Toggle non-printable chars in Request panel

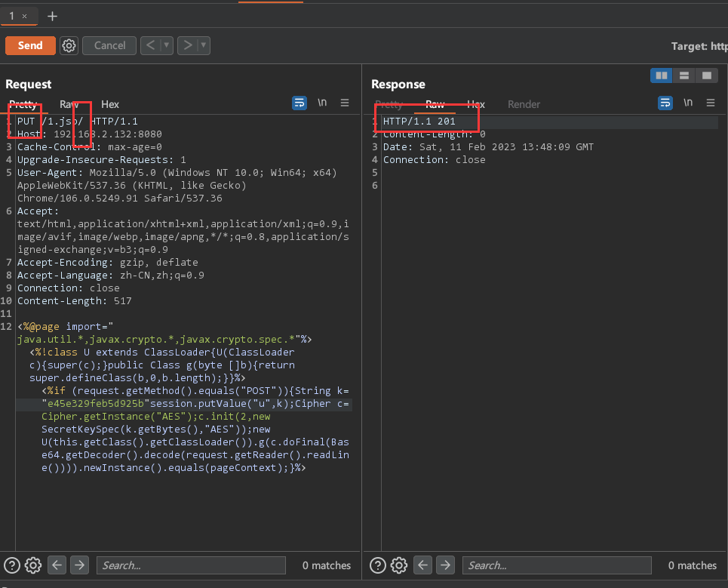[322, 103]
